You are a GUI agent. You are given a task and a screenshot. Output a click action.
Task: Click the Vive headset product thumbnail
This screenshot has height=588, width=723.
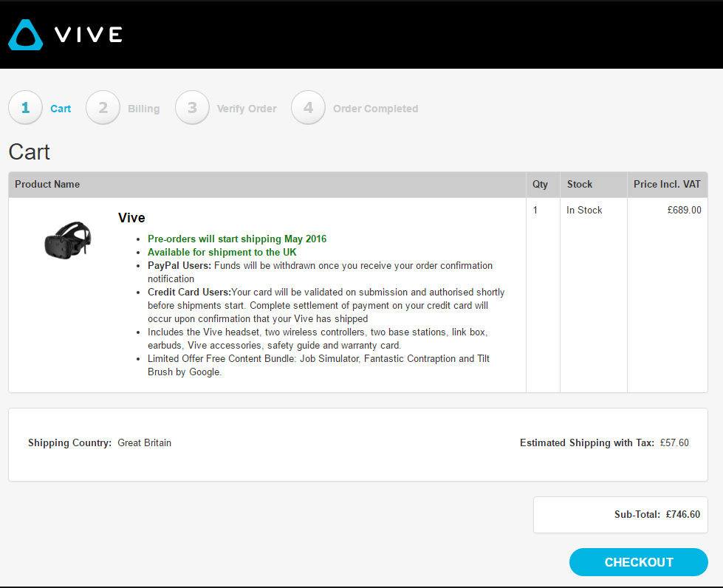click(x=68, y=240)
